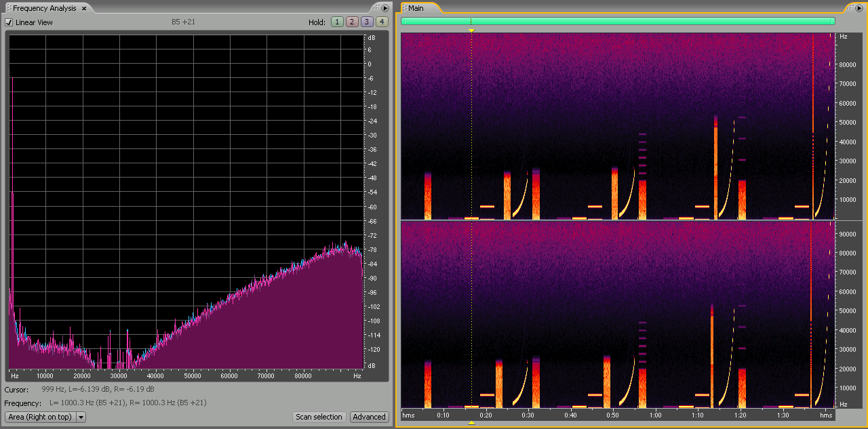Click the yellow playhead marker above spectrogram

[x=471, y=30]
